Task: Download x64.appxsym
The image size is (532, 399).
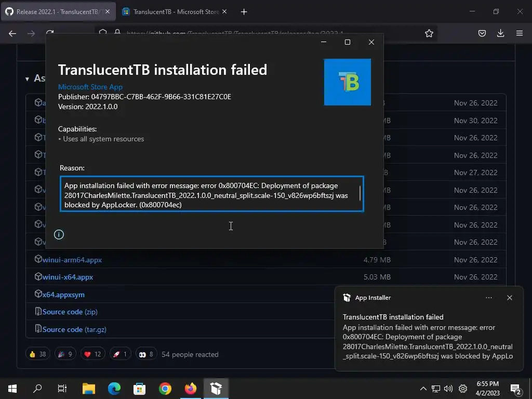Action: (x=63, y=295)
